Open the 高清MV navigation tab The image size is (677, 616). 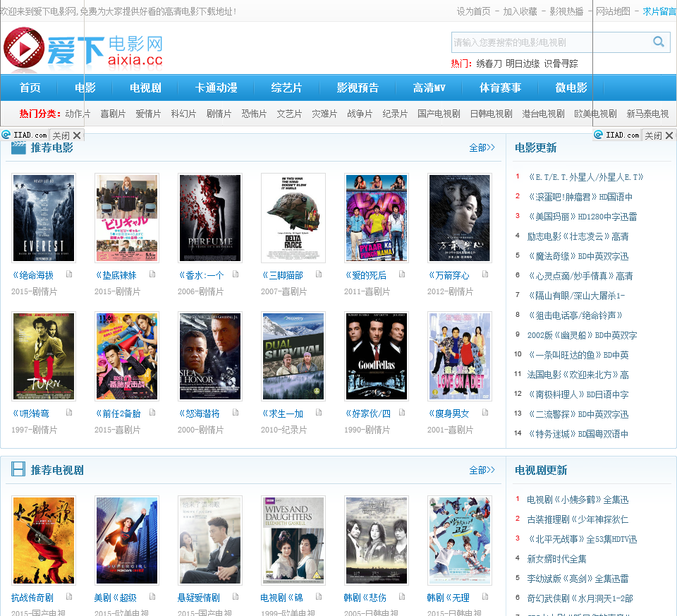429,87
